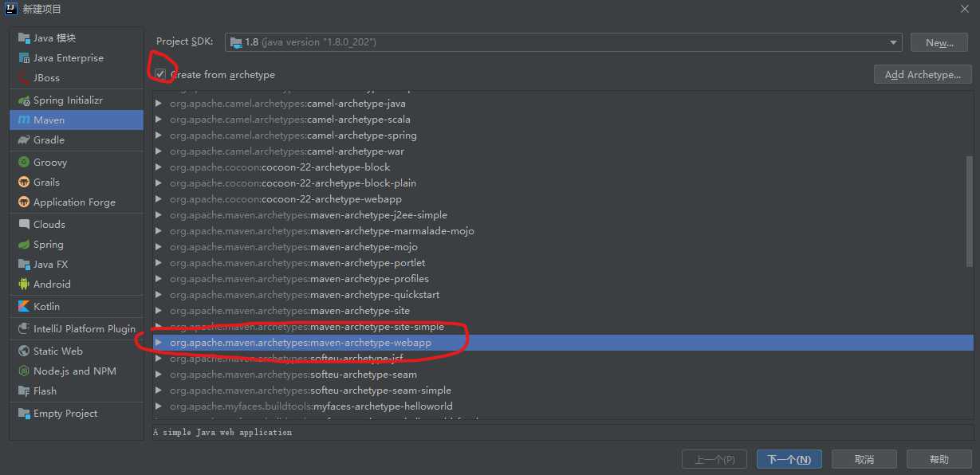980x475 pixels.
Task: Click the Gradle elephant icon
Action: (24, 140)
